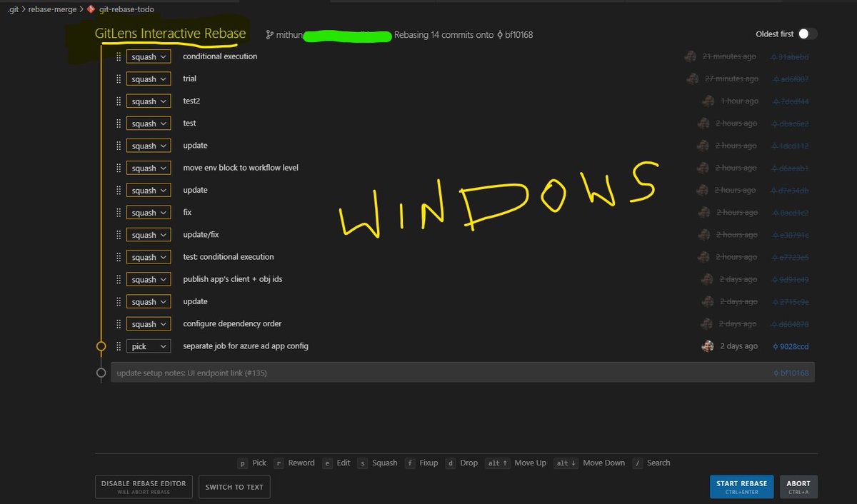857x504 pixels.
Task: Select ".git" in the breadcrumb
Action: (x=11, y=9)
